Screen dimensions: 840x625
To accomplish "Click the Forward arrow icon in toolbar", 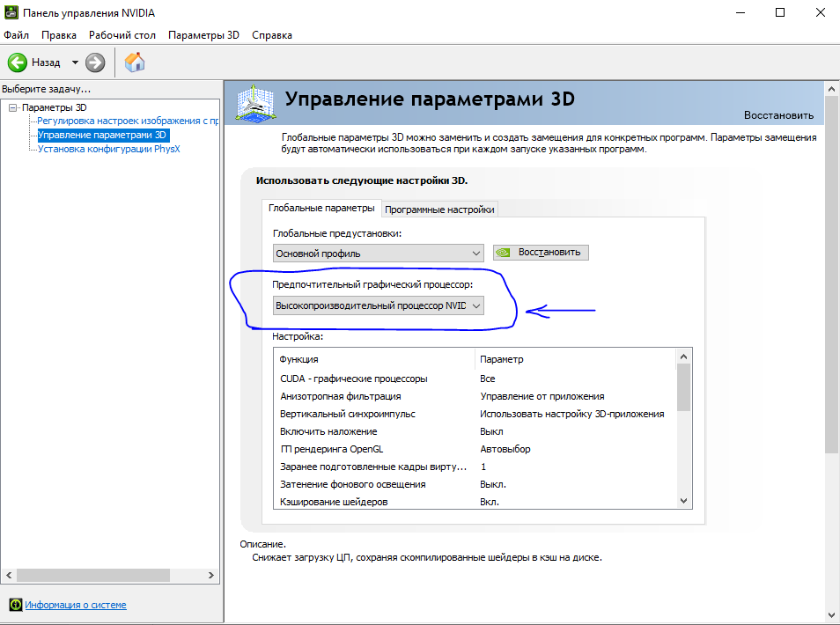I will [95, 62].
